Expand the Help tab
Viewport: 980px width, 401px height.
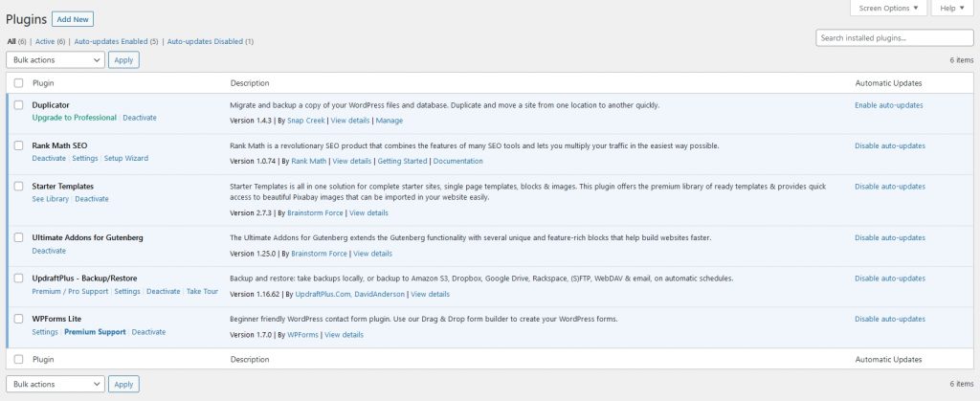point(951,9)
